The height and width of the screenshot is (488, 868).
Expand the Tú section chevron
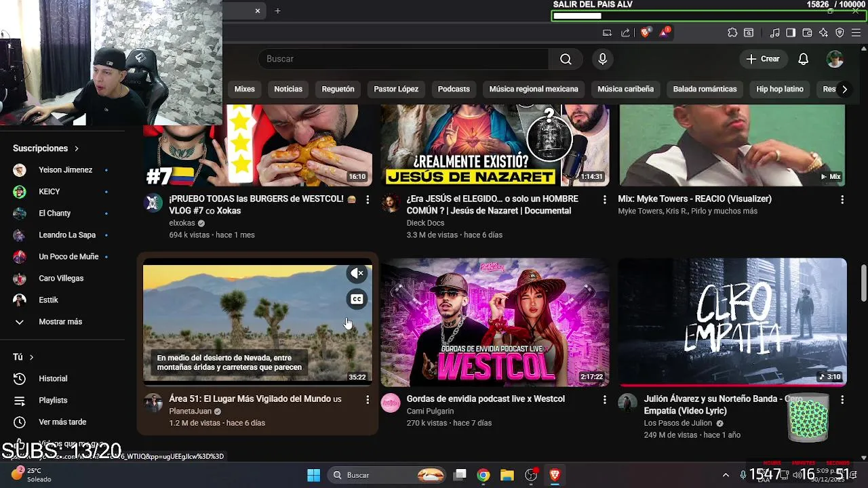coord(31,357)
